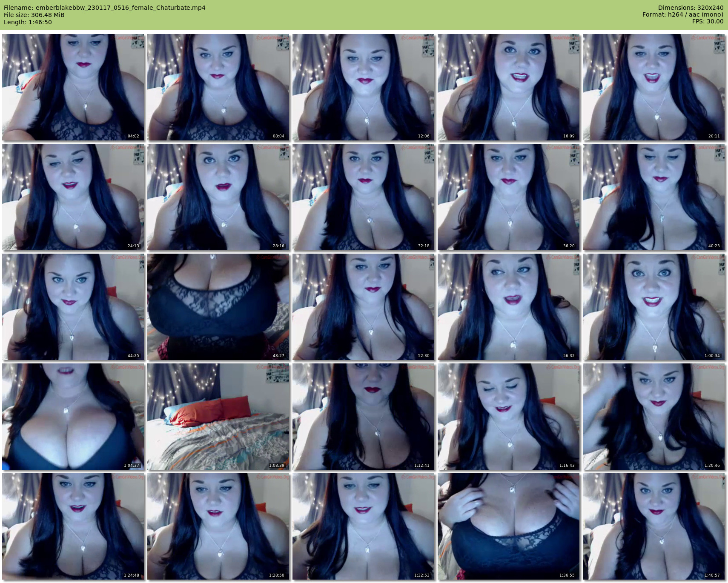Click the thumbnail at 48:27

pos(218,307)
